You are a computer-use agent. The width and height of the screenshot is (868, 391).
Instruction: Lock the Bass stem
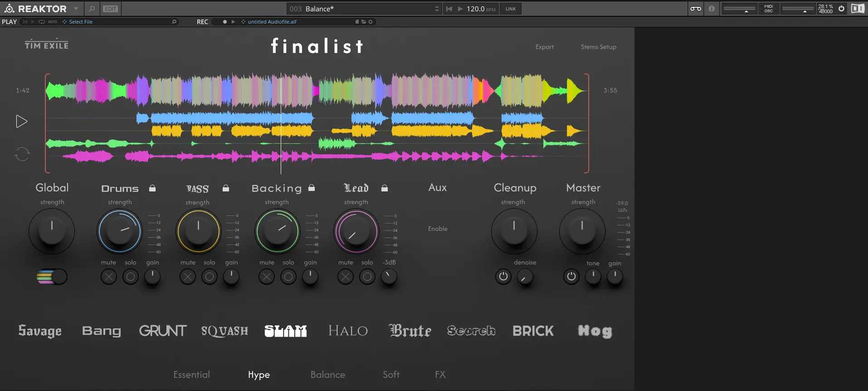pos(226,188)
